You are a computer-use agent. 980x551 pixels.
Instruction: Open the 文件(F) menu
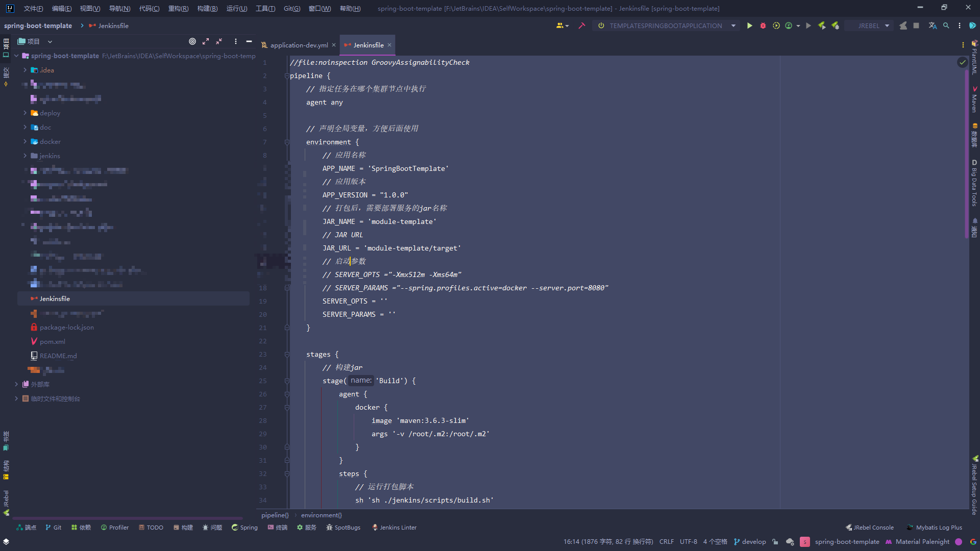tap(33, 8)
